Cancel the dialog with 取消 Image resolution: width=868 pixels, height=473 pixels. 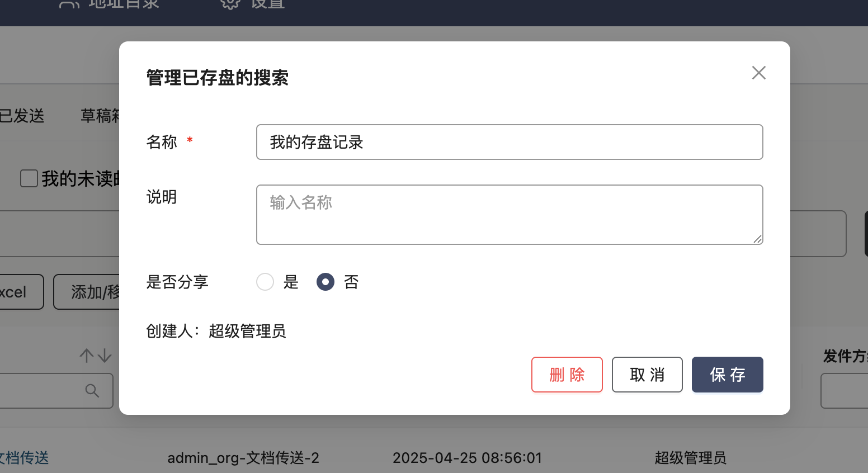click(x=647, y=375)
